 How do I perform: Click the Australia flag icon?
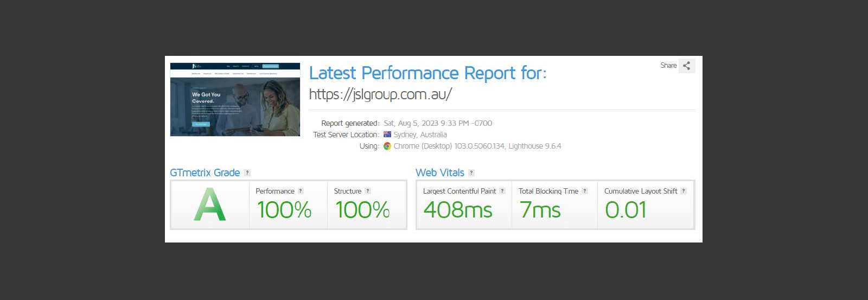[387, 135]
